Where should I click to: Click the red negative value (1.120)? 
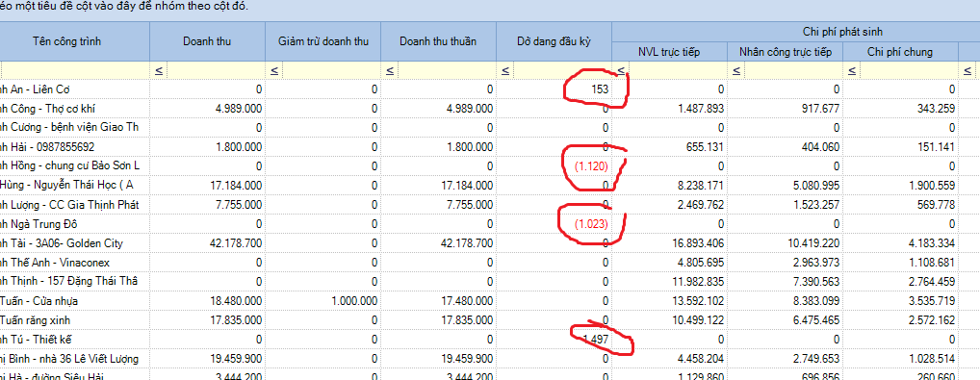(591, 166)
